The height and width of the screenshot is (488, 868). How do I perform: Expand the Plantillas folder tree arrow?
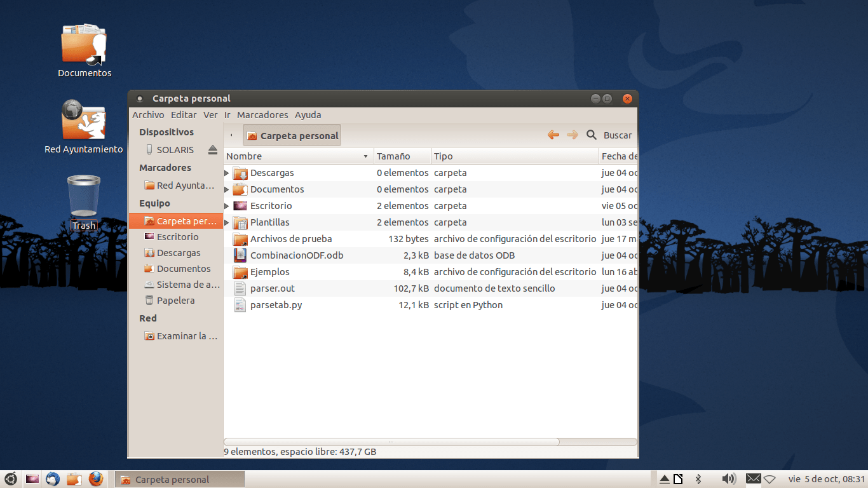click(227, 222)
